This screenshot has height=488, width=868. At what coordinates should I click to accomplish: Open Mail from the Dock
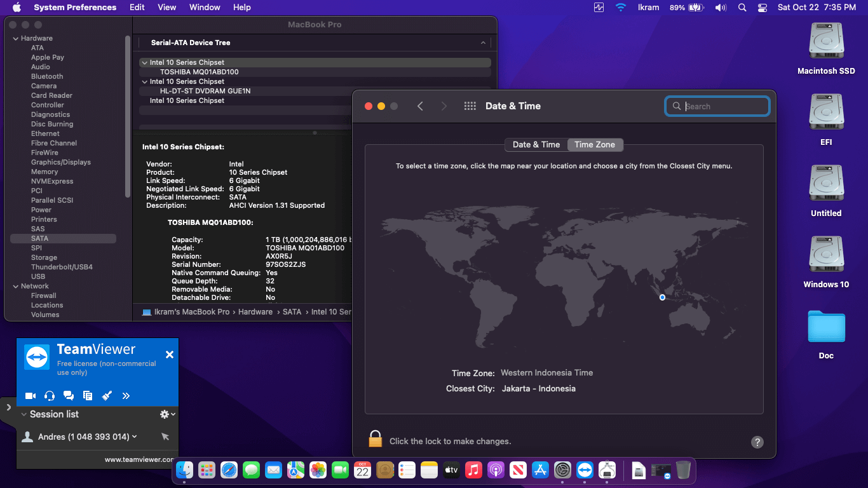[x=273, y=470]
